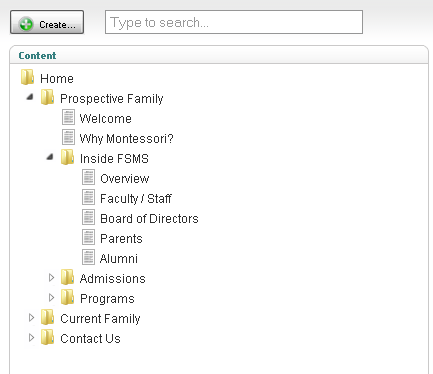Click the Home folder icon
433x374 pixels.
tap(27, 77)
